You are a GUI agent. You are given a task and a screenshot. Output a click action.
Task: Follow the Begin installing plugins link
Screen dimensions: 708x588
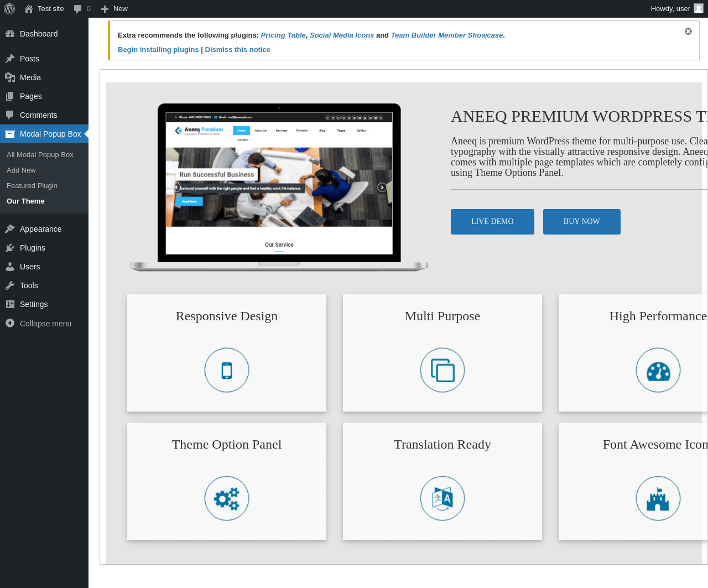tap(158, 50)
